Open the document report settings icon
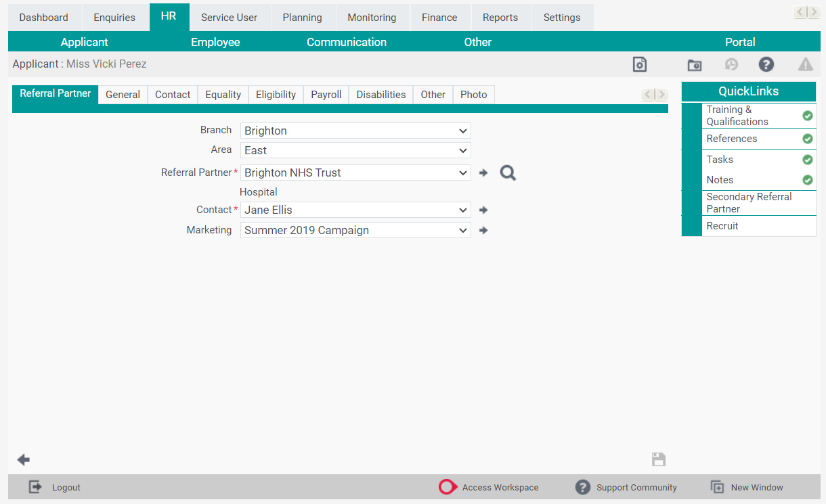The height and width of the screenshot is (504, 826). point(639,64)
